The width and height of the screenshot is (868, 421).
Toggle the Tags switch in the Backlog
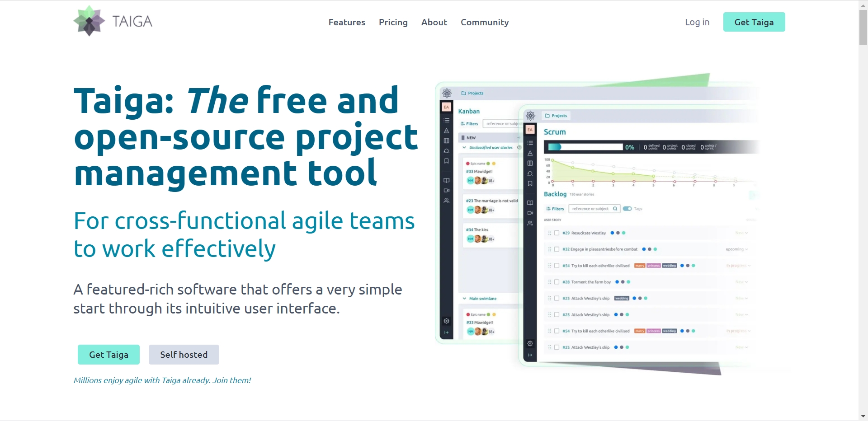[627, 209]
